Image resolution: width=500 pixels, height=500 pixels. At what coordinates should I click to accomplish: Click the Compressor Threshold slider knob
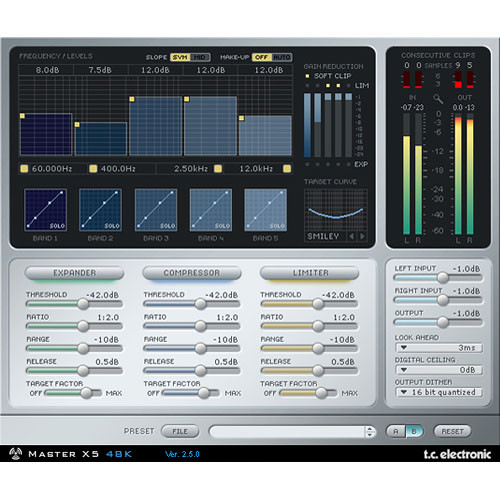click(200, 304)
